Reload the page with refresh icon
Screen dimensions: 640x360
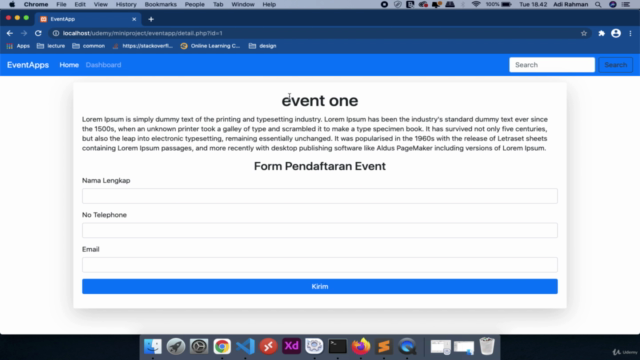click(38, 33)
